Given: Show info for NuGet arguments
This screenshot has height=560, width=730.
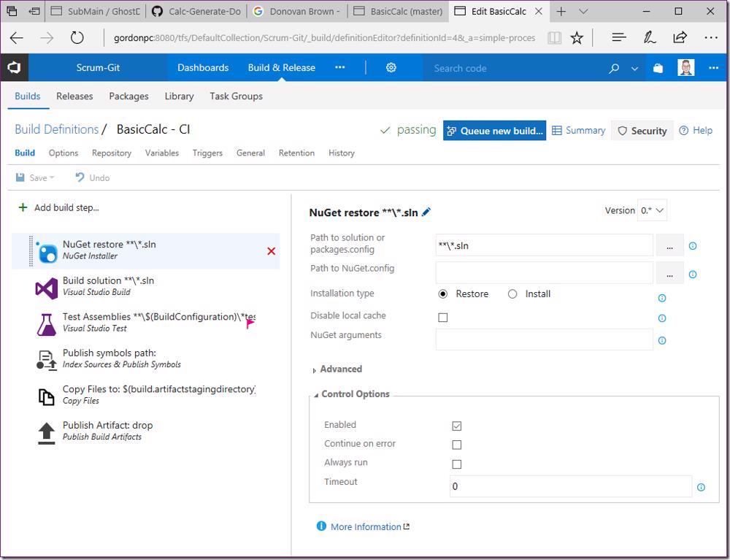Looking at the screenshot, I should [x=662, y=341].
